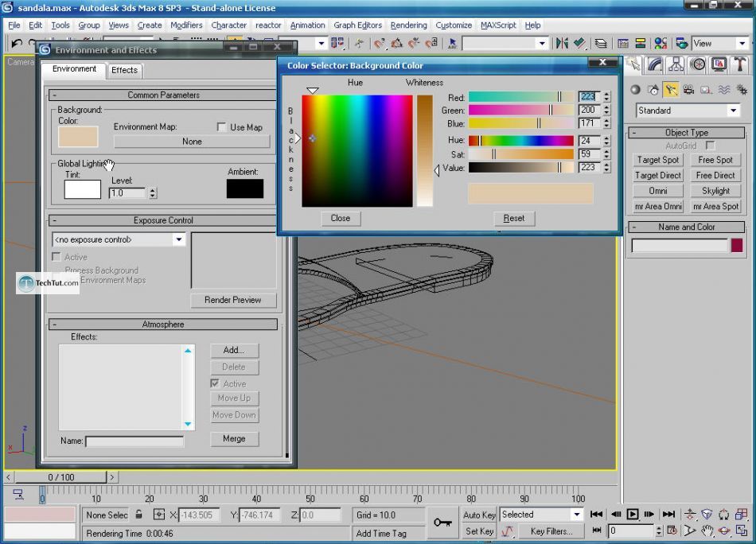Image resolution: width=756 pixels, height=544 pixels.
Task: Enable the Use Map checkbox
Action: point(222,127)
